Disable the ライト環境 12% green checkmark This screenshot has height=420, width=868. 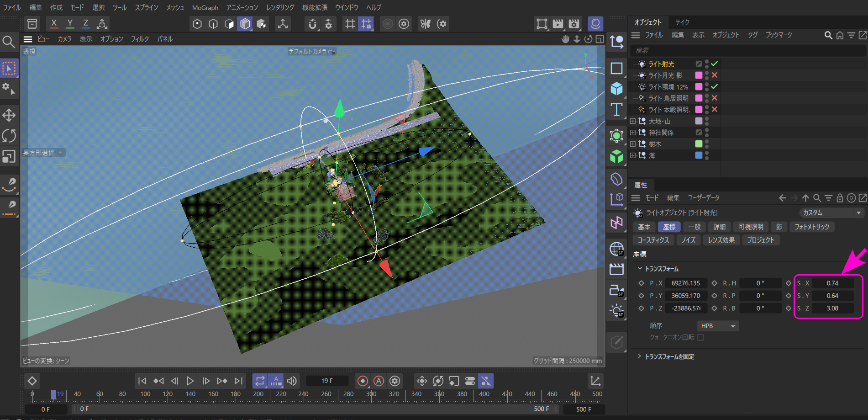pyautogui.click(x=715, y=86)
